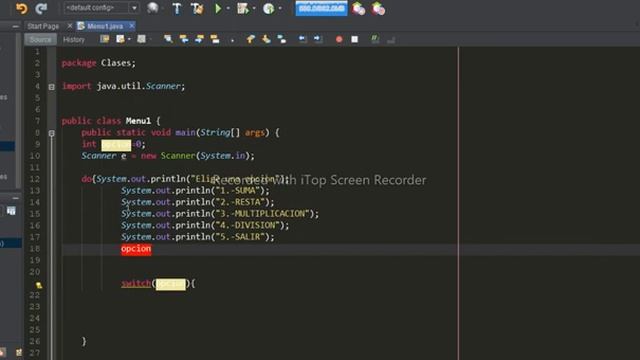Screen dimensions: 640x360
Task: Click the Find Selection magnifier icon
Action: 168,39
